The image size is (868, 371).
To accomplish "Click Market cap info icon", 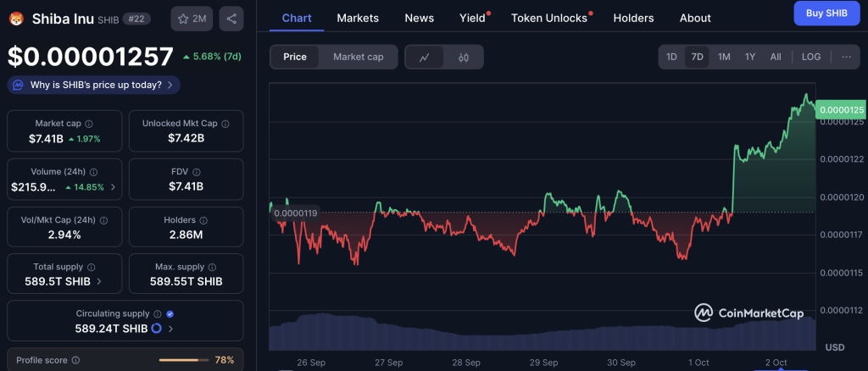I will click(x=88, y=124).
